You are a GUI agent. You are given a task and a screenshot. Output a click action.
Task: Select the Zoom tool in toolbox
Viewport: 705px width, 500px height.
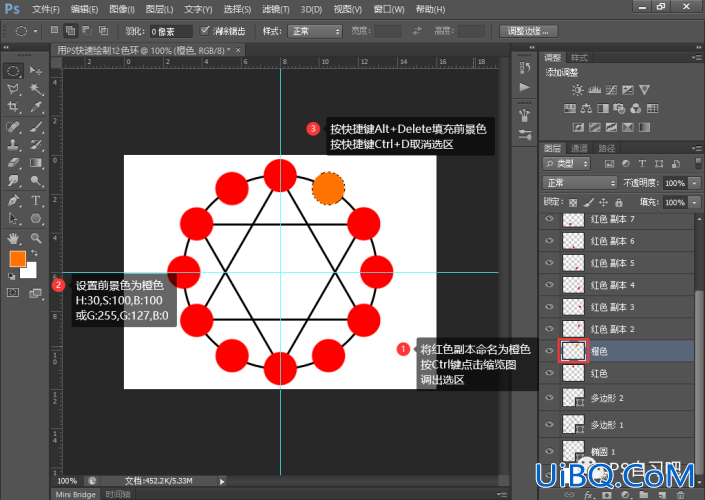click(x=36, y=238)
